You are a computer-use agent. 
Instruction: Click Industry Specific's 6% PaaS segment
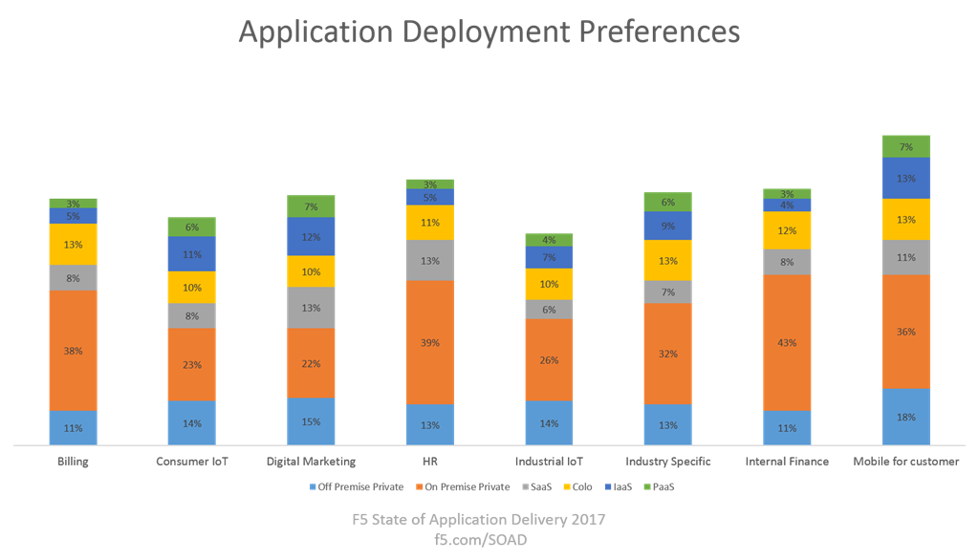668,203
